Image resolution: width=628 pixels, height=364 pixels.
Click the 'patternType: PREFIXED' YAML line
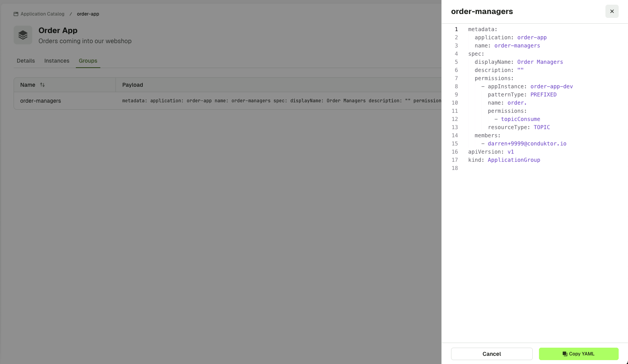tap(522, 94)
